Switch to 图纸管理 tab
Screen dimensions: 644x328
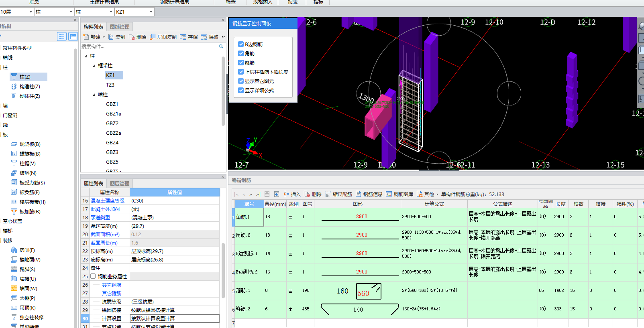(x=120, y=27)
